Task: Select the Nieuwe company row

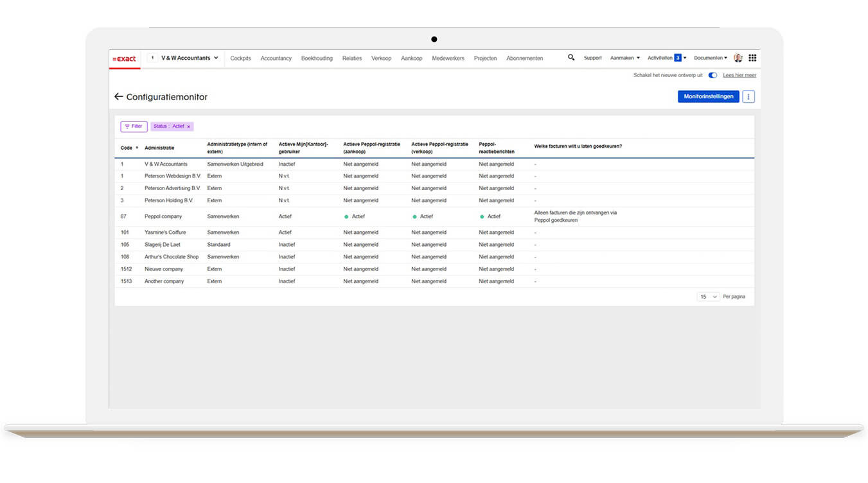Action: pyautogui.click(x=164, y=269)
